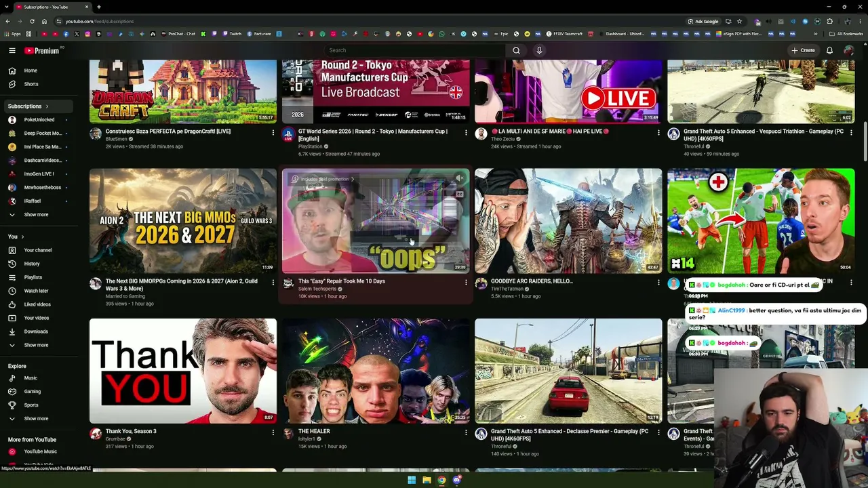Show more items under the You section
Screen dimensions: 868x488
click(37, 345)
